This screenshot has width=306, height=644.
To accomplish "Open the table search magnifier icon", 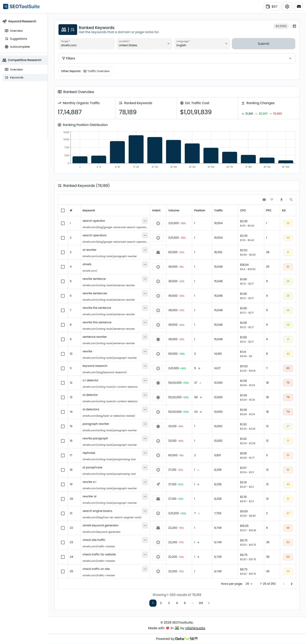I will coord(291,200).
